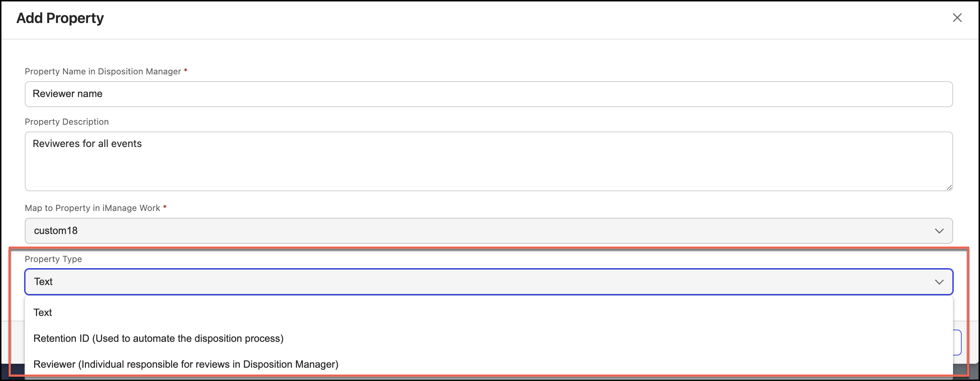The image size is (980, 381).
Task: Click the Property Type label
Action: click(x=53, y=259)
